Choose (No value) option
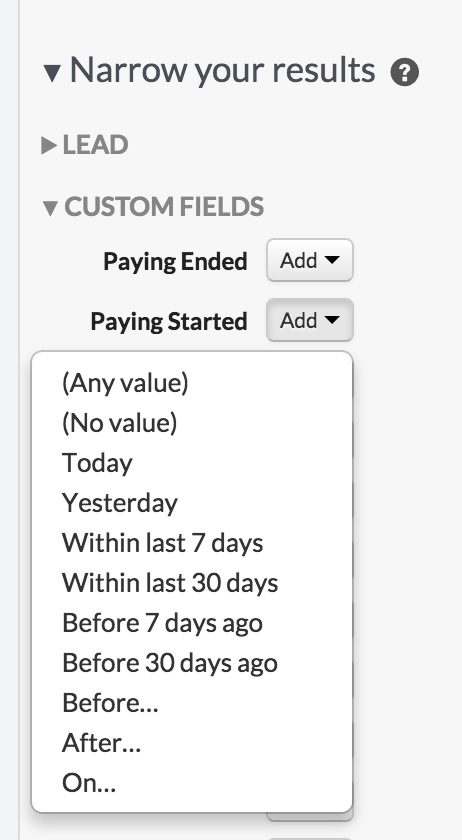The image size is (462, 840). (x=120, y=423)
